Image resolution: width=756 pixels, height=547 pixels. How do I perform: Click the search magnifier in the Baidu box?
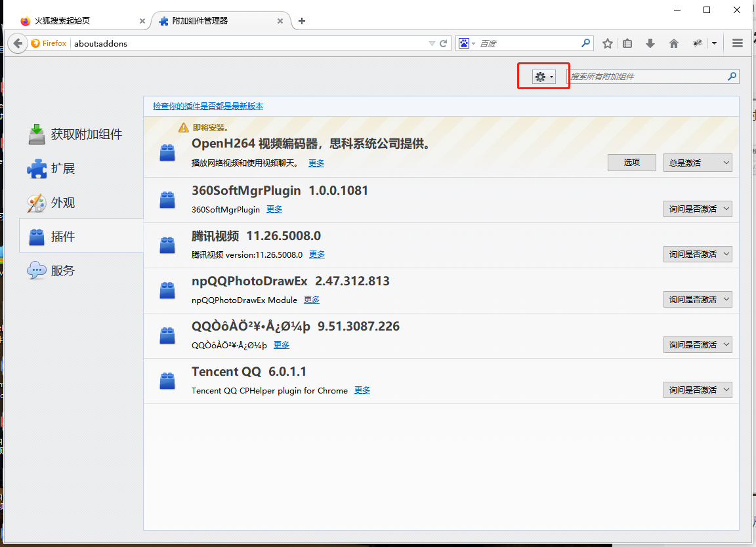(586, 43)
